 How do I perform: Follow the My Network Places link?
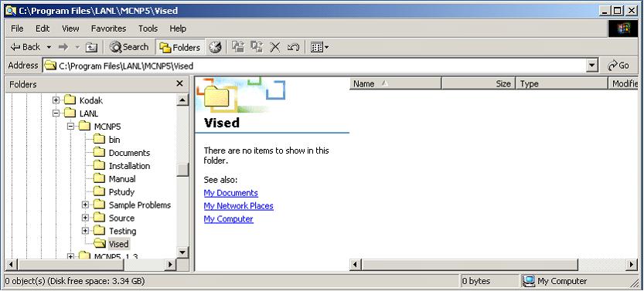click(238, 206)
